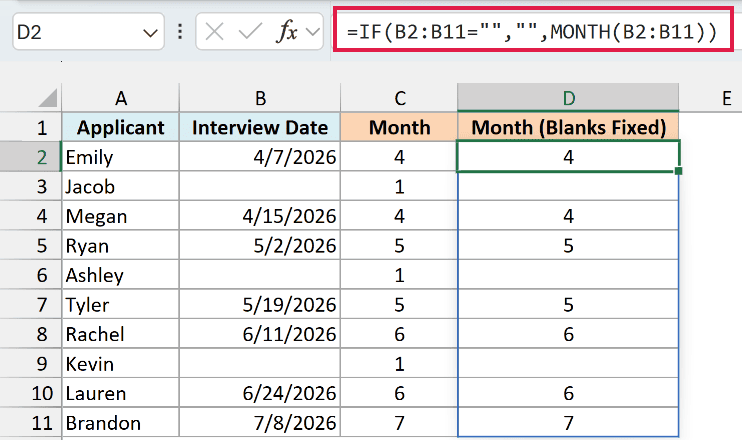
Task: Select the Month header cell in column C
Action: point(399,127)
